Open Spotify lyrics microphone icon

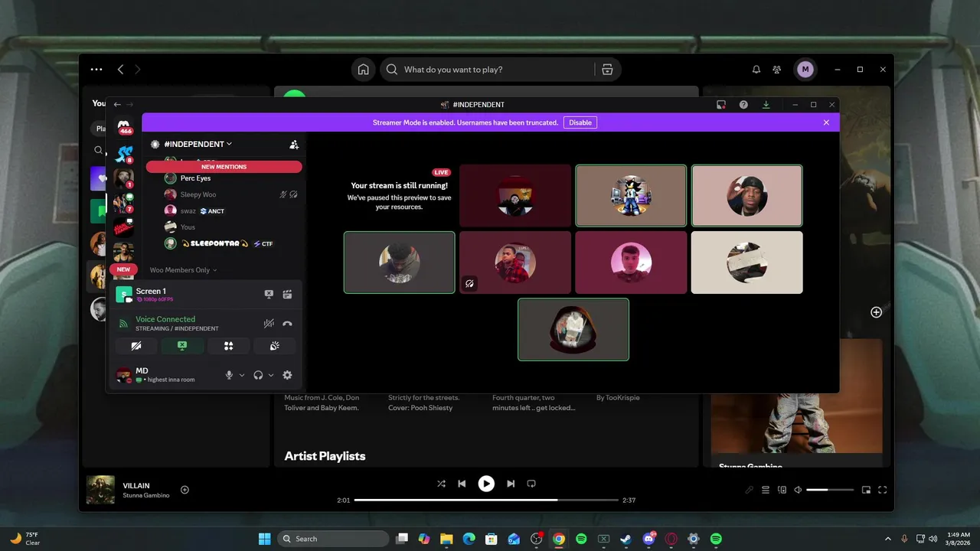pos(749,490)
